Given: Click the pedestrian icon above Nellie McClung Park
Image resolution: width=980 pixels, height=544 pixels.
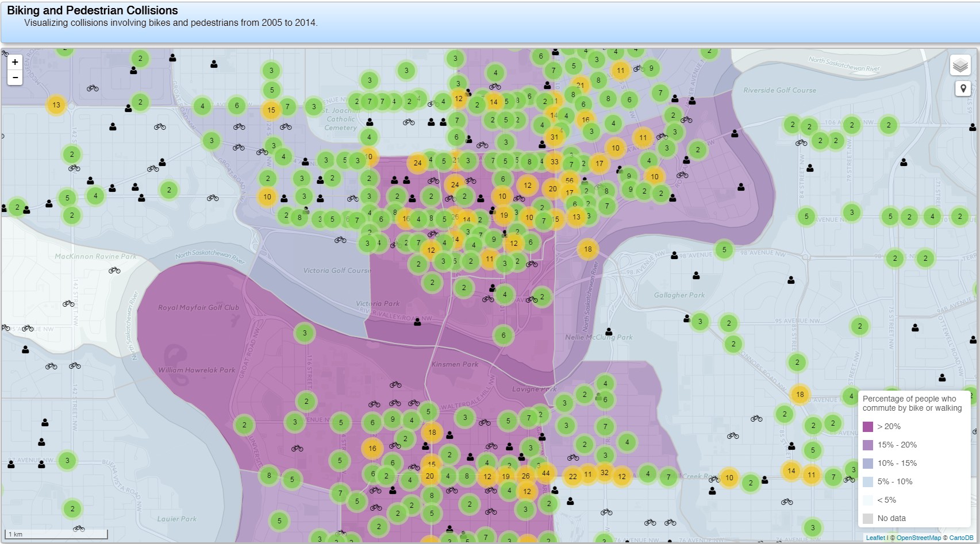Looking at the screenshot, I should tap(609, 331).
